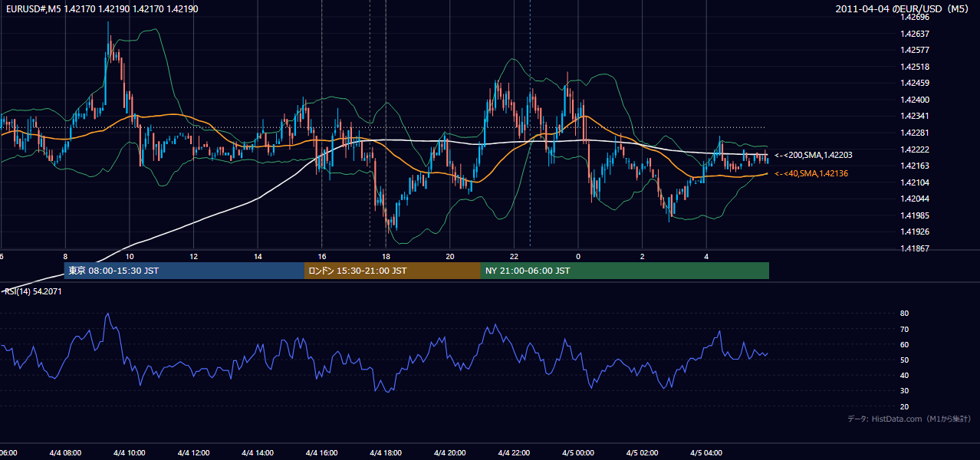This screenshot has width=980, height=460.
Task: Click RSI axis level 20
Action: [x=904, y=406]
